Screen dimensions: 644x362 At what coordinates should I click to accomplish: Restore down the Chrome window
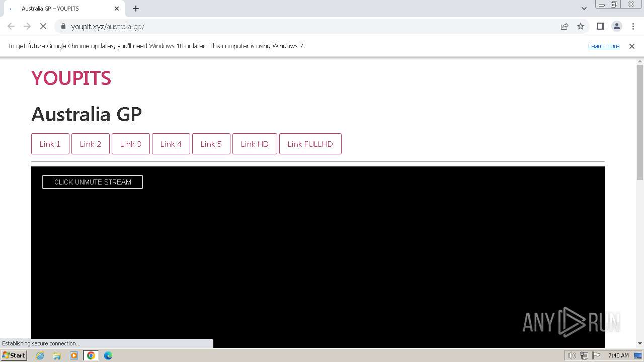pos(614,5)
